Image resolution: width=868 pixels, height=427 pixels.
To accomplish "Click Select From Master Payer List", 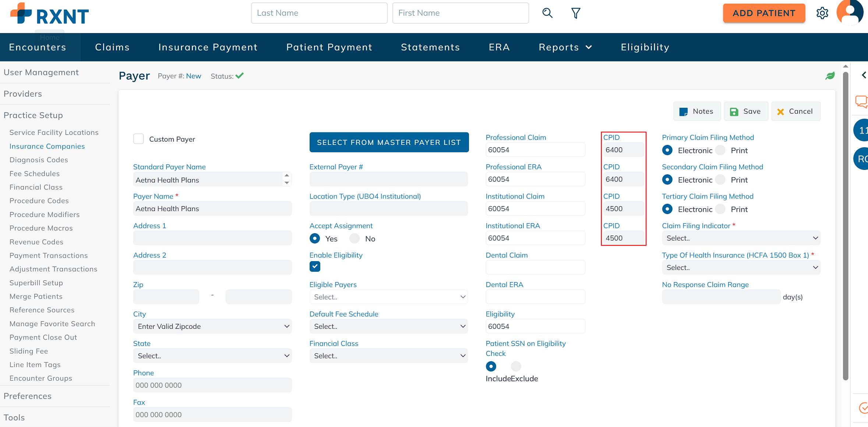I will click(x=389, y=142).
